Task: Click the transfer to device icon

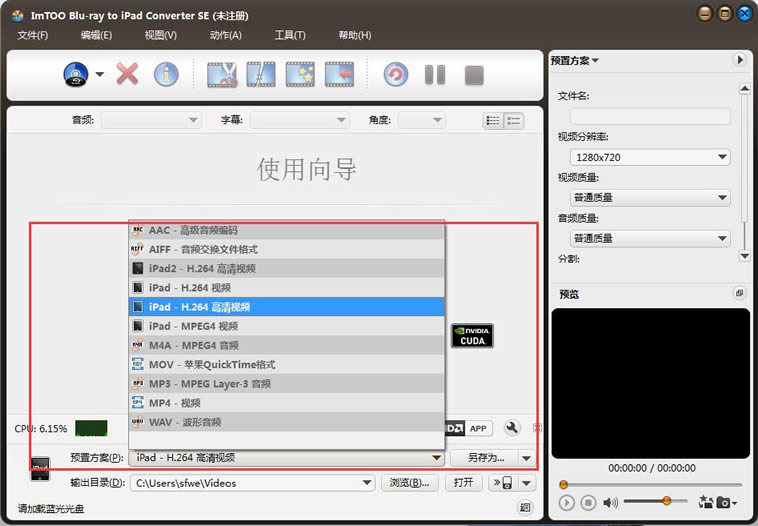Action: coord(503,482)
